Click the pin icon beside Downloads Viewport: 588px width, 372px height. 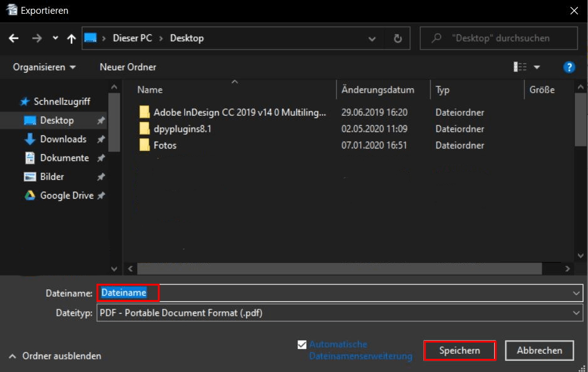click(x=101, y=140)
